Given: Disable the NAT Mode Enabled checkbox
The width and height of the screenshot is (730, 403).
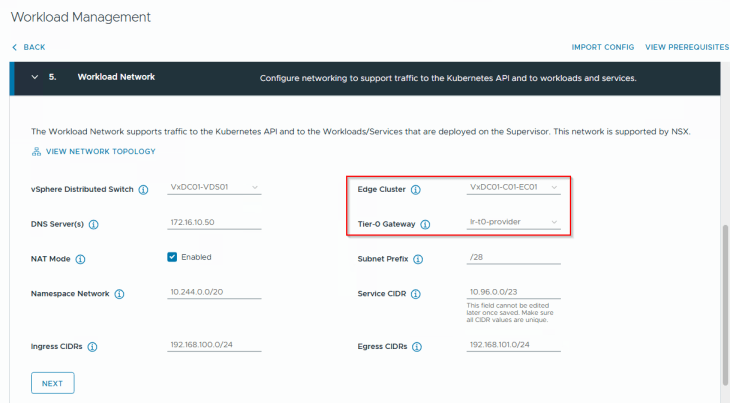Looking at the screenshot, I should pyautogui.click(x=172, y=257).
